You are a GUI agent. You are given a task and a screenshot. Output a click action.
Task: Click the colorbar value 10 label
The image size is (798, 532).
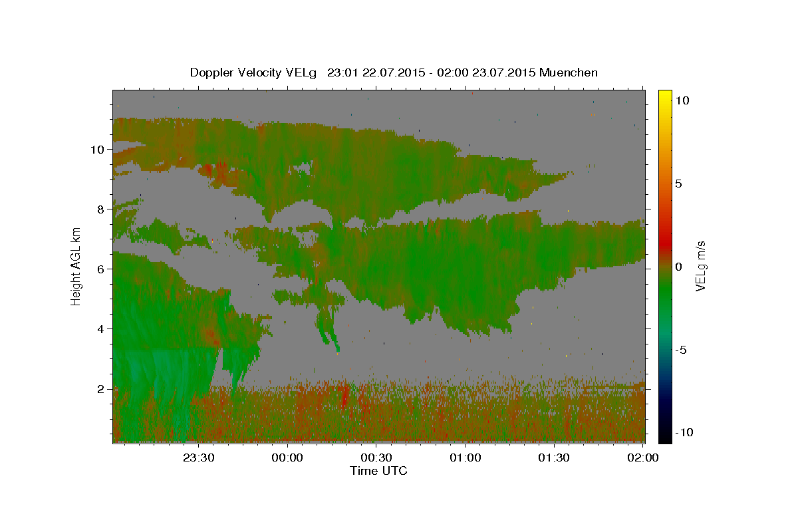(x=682, y=100)
